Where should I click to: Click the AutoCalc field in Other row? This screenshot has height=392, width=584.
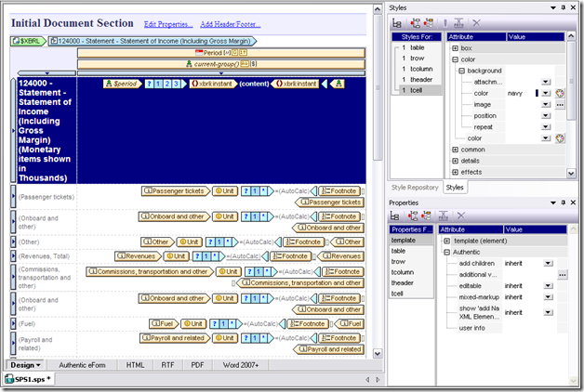[256, 242]
